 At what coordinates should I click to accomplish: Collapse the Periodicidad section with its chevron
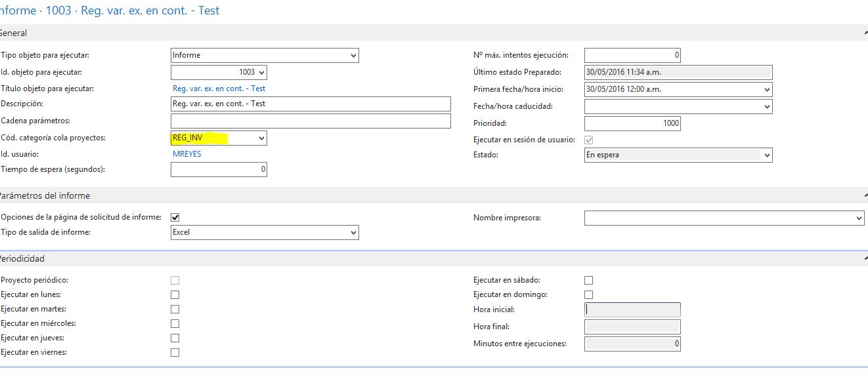[865, 259]
